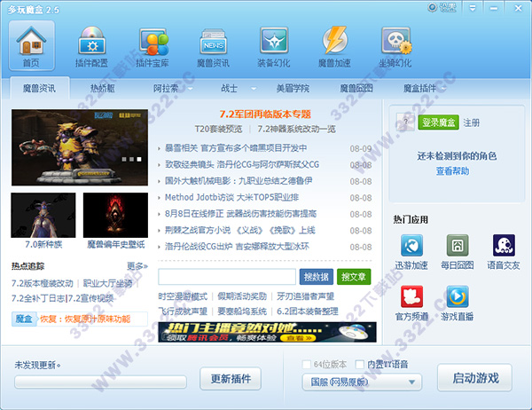Open 7.2神器系统改动一览 link
The height and width of the screenshot is (410, 532).
(x=296, y=129)
